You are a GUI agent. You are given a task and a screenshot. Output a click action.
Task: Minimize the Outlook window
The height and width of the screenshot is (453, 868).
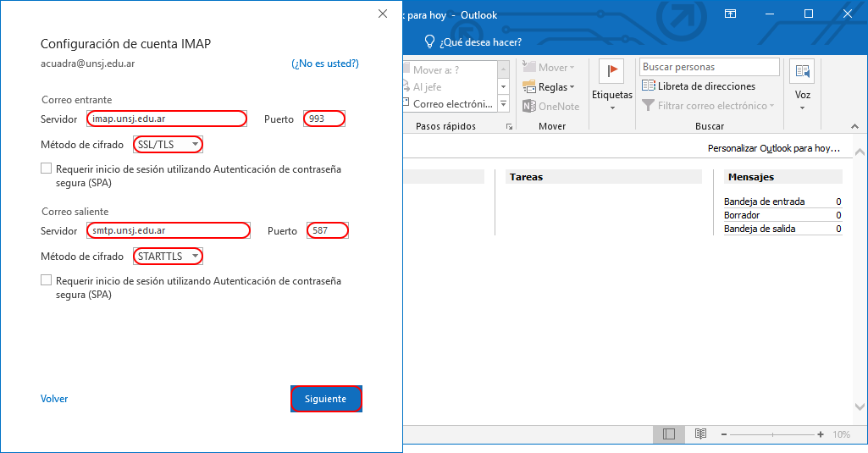[770, 14]
